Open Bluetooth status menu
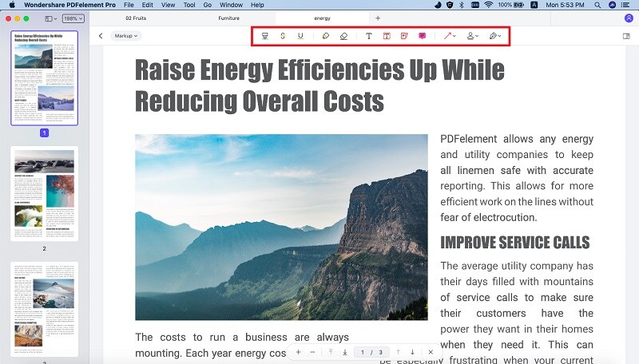The image size is (639, 364). (462, 5)
